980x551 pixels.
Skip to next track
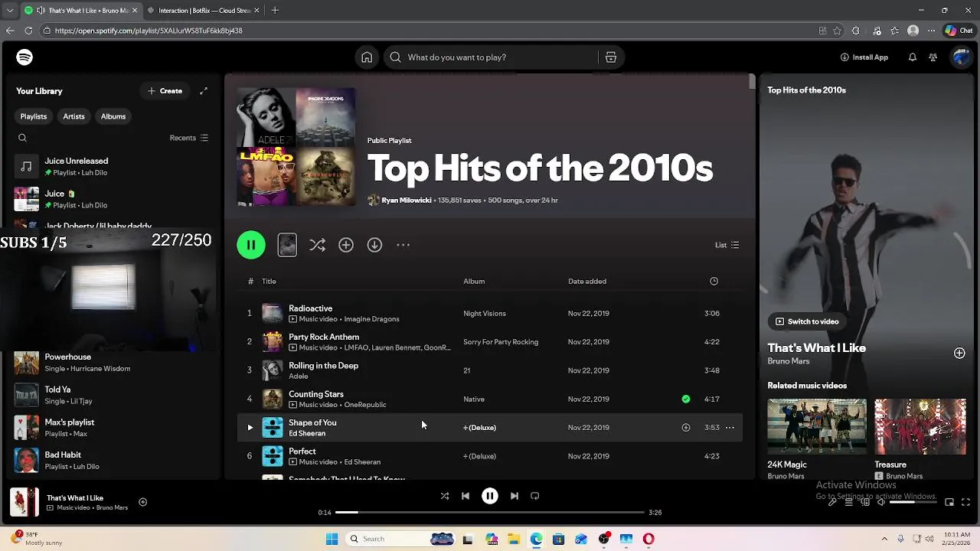[514, 496]
